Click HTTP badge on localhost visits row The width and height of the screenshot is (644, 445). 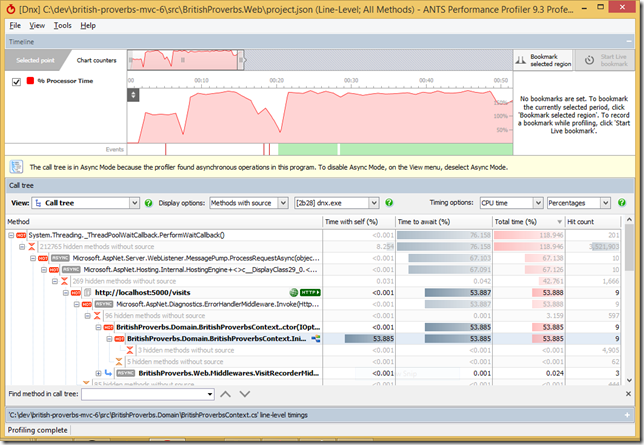(310, 293)
